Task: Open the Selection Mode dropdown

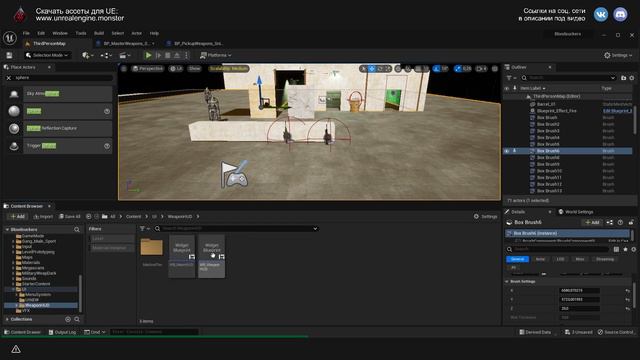Action: point(47,55)
